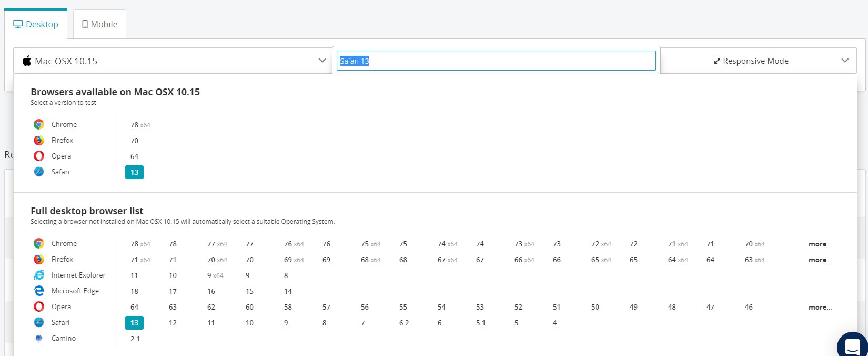Screen dimensions: 868x356
Task: Select Microsoft Edge 15
Action: [249, 291]
